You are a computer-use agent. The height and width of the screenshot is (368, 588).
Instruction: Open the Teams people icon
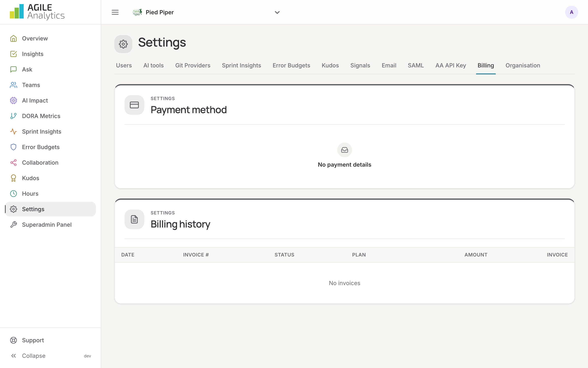pyautogui.click(x=13, y=85)
